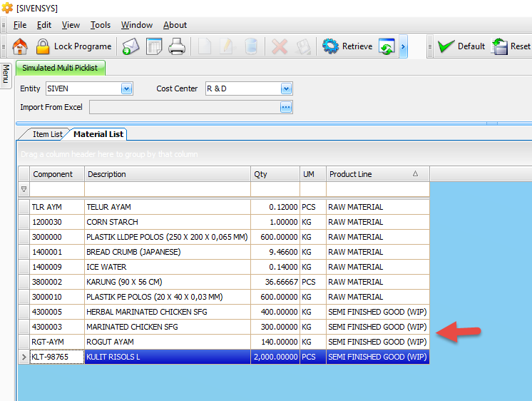
Task: Select the Material List tab
Action: pyautogui.click(x=98, y=134)
